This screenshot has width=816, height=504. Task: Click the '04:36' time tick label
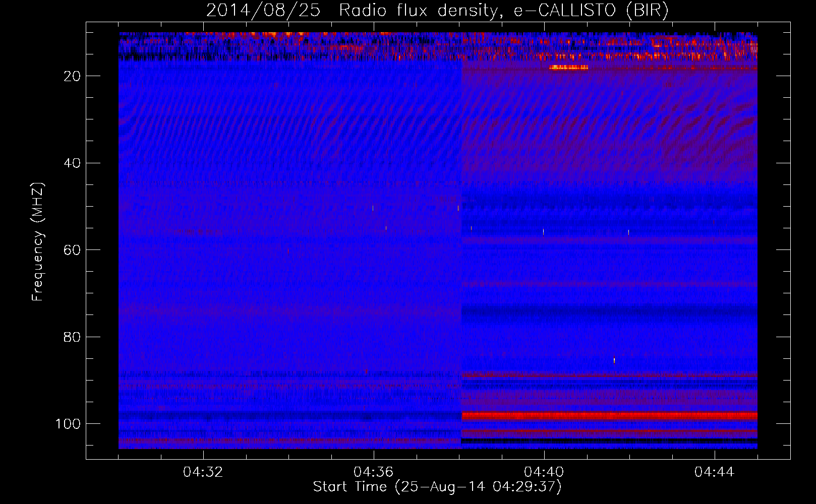[x=373, y=472]
